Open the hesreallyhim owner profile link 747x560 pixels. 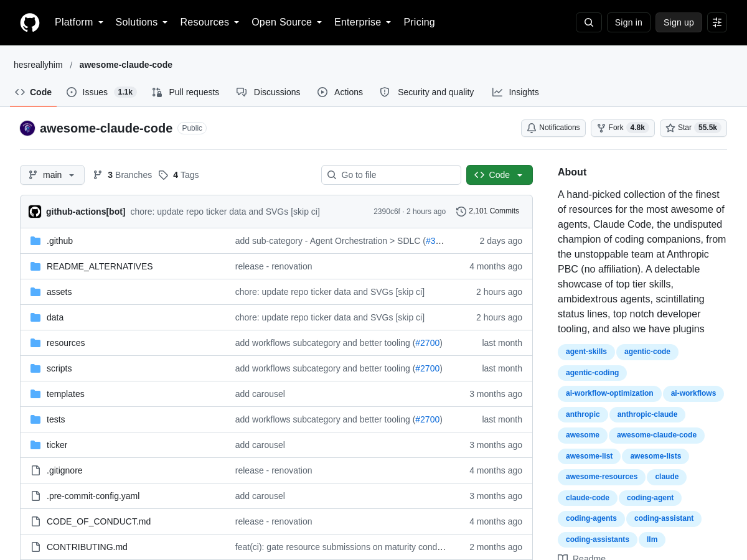pyautogui.click(x=38, y=65)
